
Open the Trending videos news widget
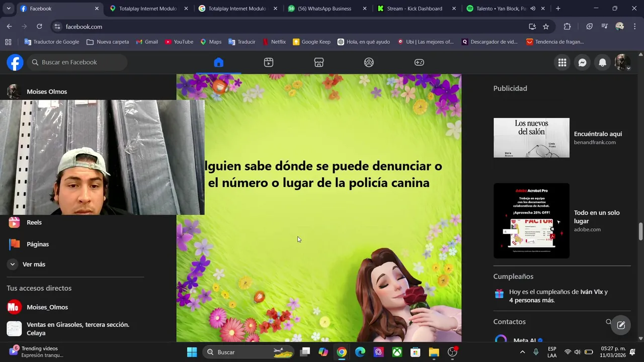[35, 351]
